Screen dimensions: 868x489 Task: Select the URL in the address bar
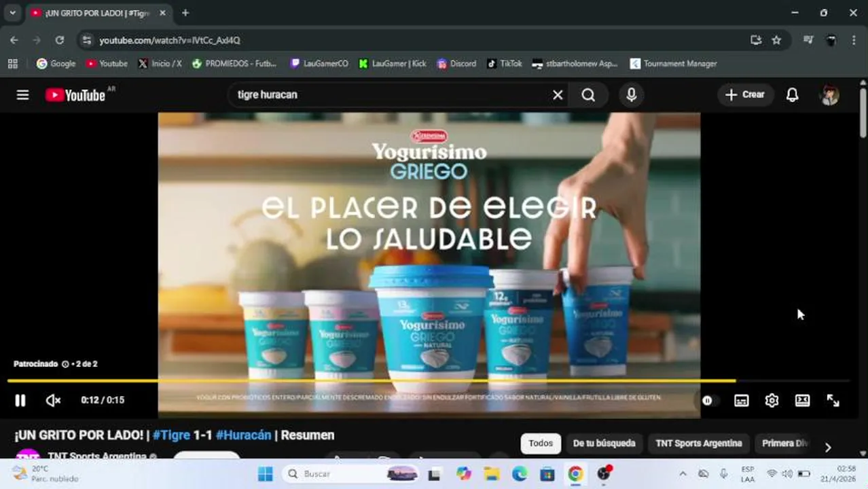point(170,41)
